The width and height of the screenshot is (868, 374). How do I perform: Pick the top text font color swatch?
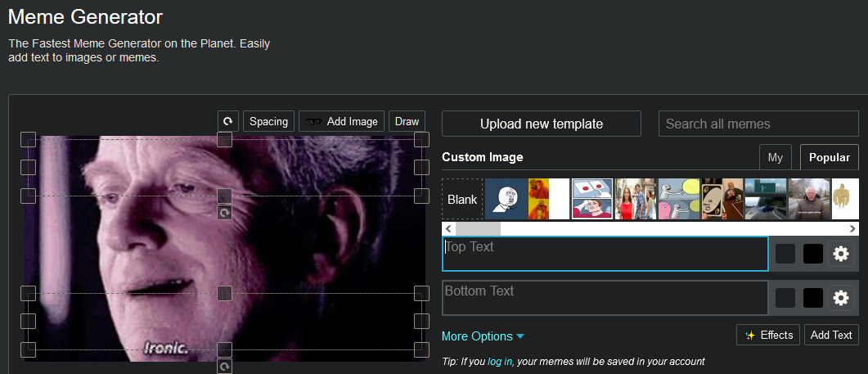click(x=785, y=254)
